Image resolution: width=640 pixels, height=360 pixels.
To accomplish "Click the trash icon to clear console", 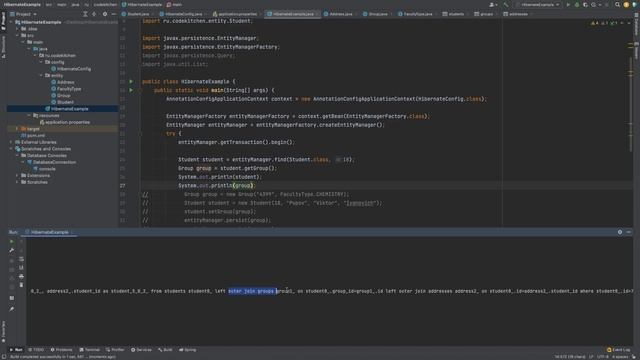I will (21, 285).
